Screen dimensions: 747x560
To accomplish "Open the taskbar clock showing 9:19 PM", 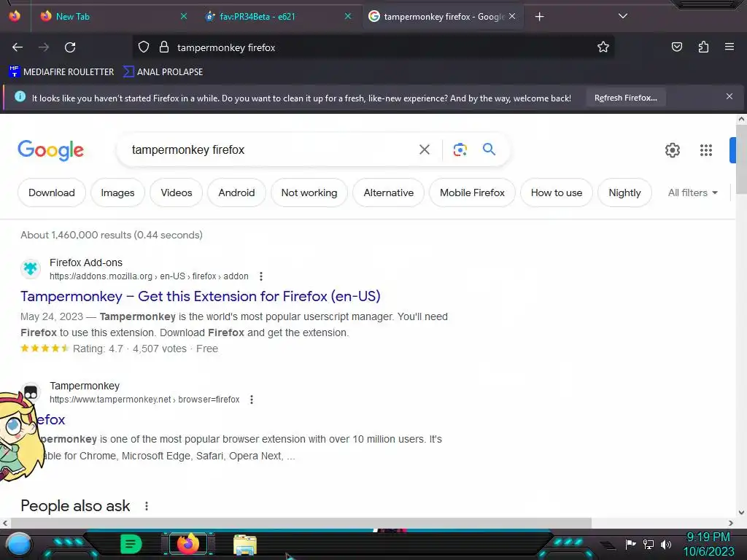I will click(708, 544).
